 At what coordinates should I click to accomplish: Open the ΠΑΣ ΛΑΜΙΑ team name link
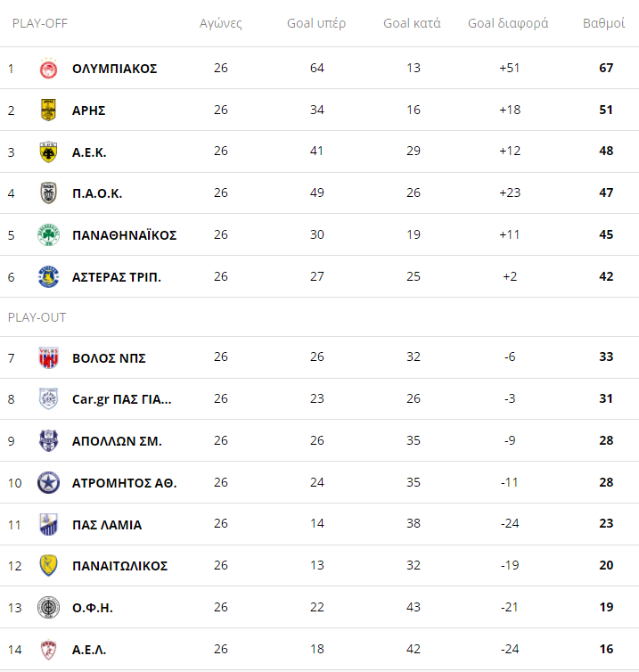[x=107, y=525]
